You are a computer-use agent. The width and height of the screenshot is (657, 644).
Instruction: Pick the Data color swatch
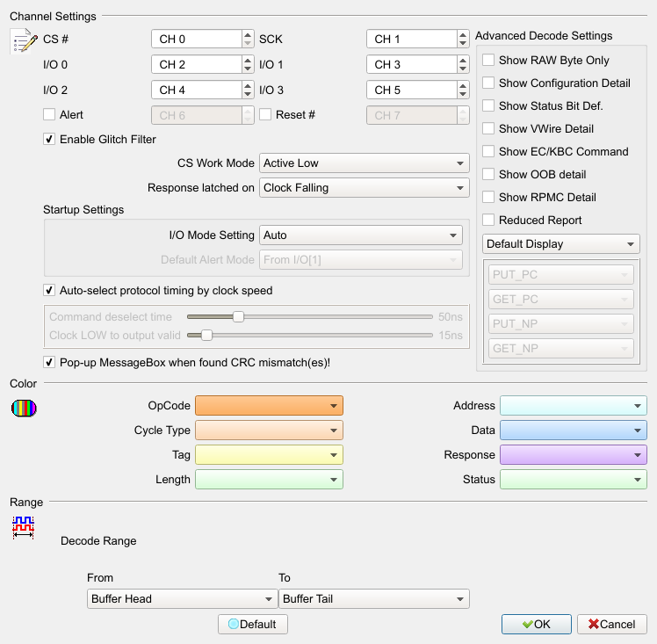coord(574,431)
